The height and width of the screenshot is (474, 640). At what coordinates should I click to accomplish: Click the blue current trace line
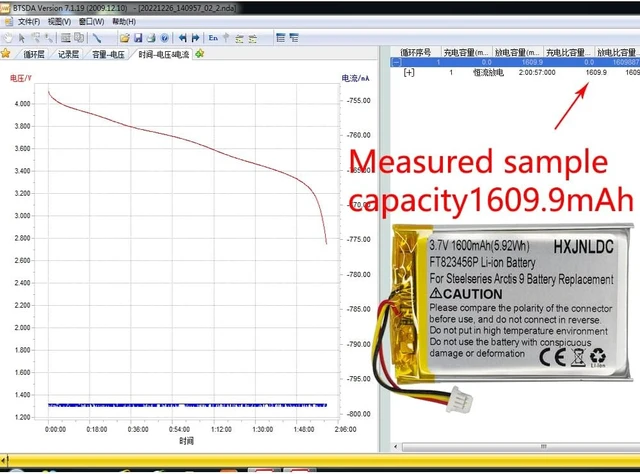[187, 405]
